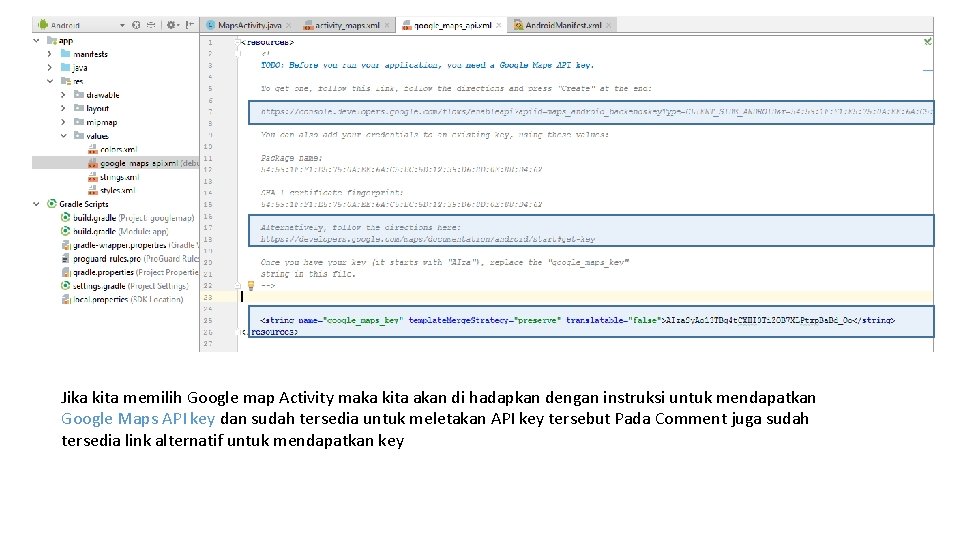Collapse the res folder
This screenshot has width=960, height=540.
point(50,81)
